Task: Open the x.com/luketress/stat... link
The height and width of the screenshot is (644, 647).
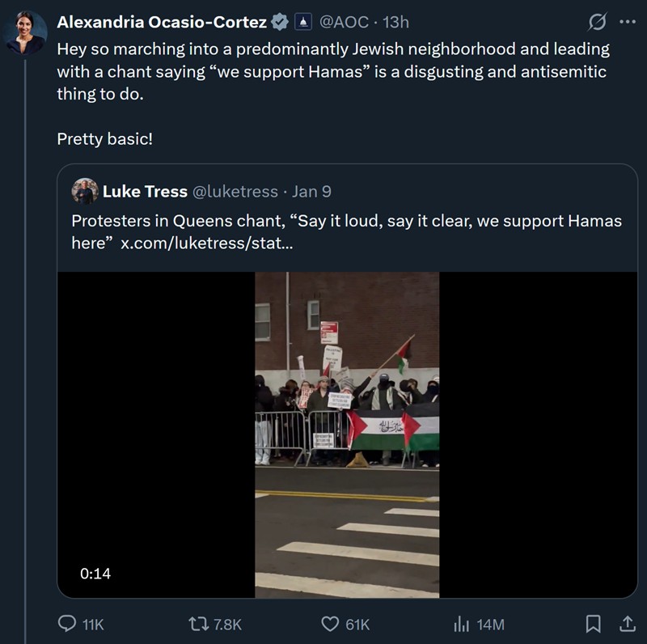Action: [x=207, y=242]
